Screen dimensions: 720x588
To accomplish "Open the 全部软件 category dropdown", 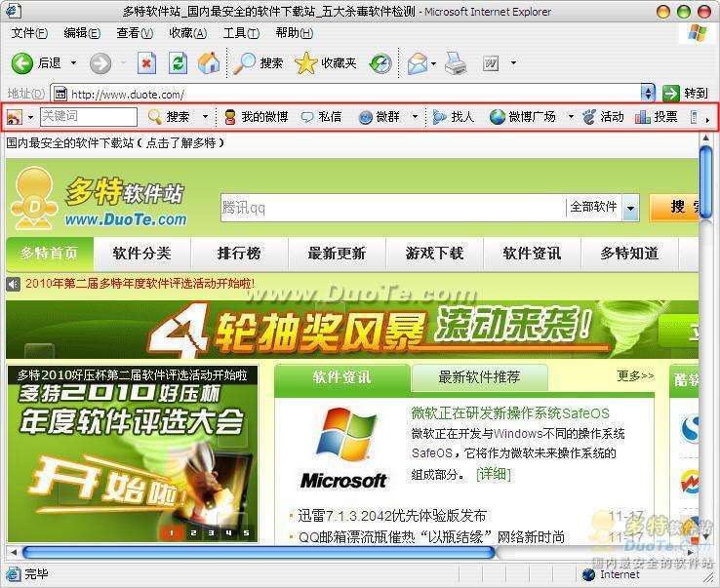I will click(631, 208).
